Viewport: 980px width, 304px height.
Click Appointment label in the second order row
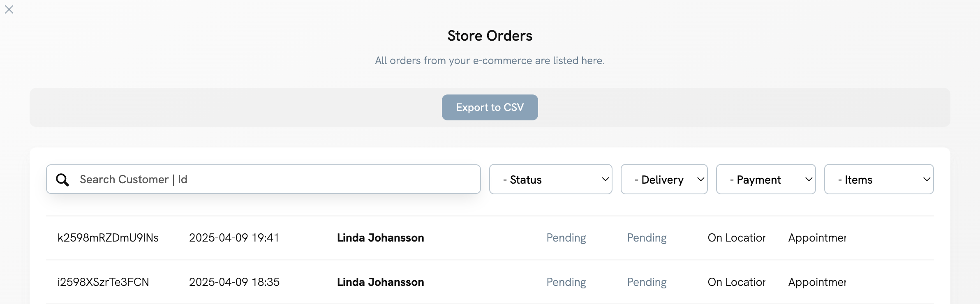coord(817,282)
